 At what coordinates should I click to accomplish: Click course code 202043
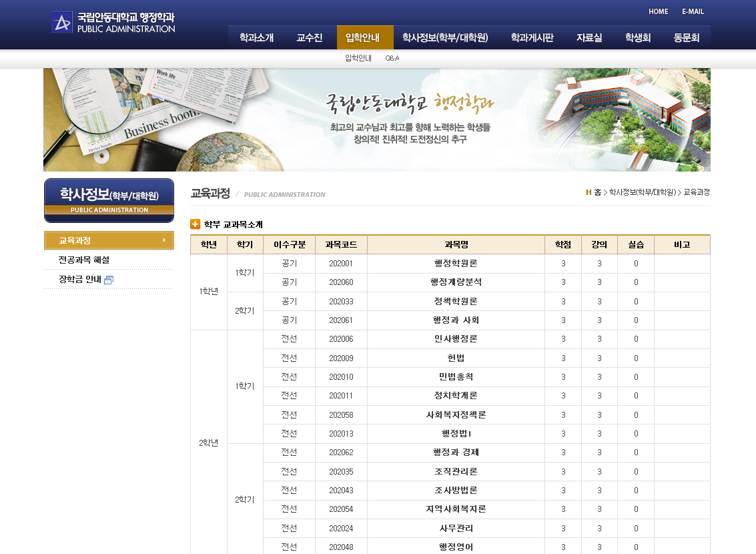tap(341, 491)
